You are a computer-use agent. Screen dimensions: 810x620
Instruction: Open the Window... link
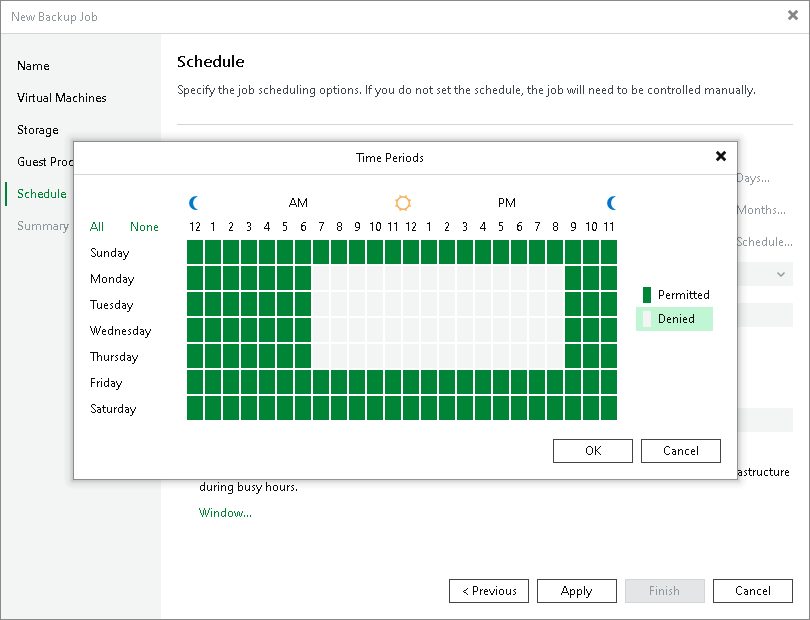coord(225,513)
